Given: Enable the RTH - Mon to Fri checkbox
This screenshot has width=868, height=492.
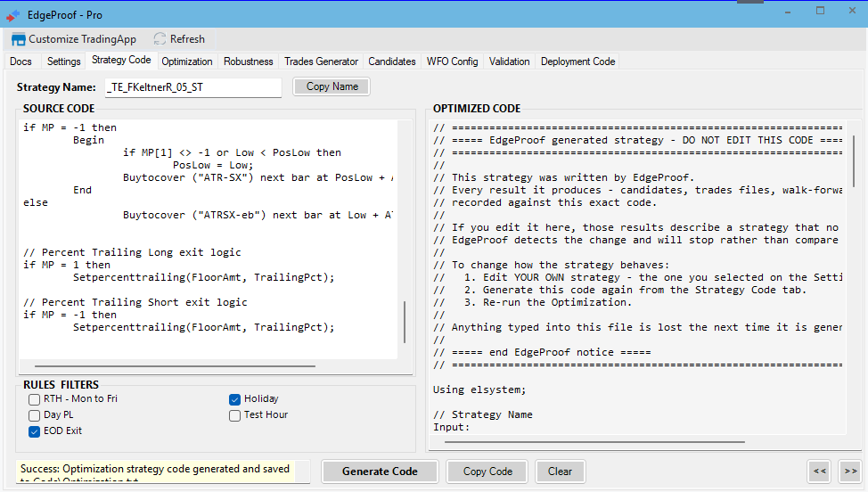Looking at the screenshot, I should click(35, 399).
